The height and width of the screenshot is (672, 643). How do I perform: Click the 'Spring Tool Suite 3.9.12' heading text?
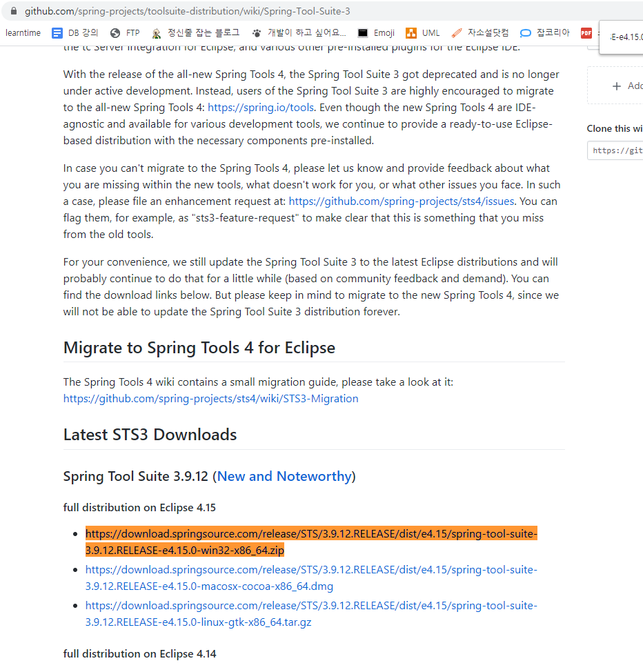136,476
